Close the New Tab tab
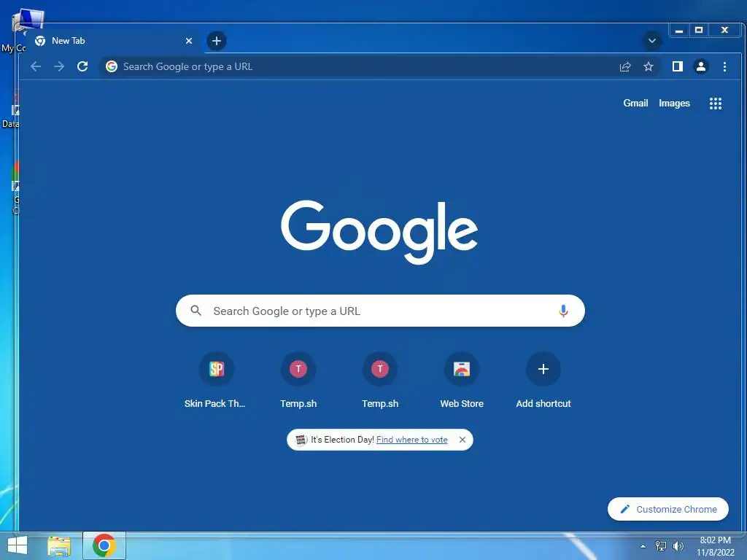 [x=189, y=41]
